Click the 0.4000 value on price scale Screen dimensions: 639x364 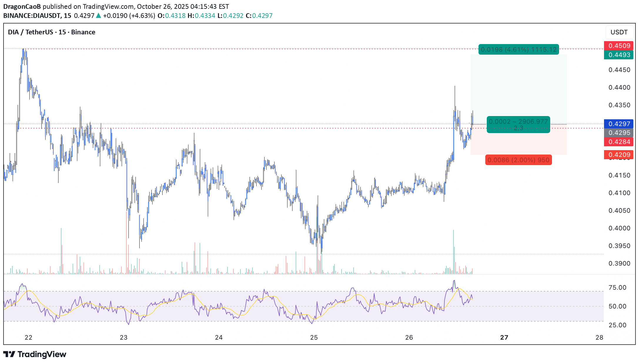click(619, 228)
